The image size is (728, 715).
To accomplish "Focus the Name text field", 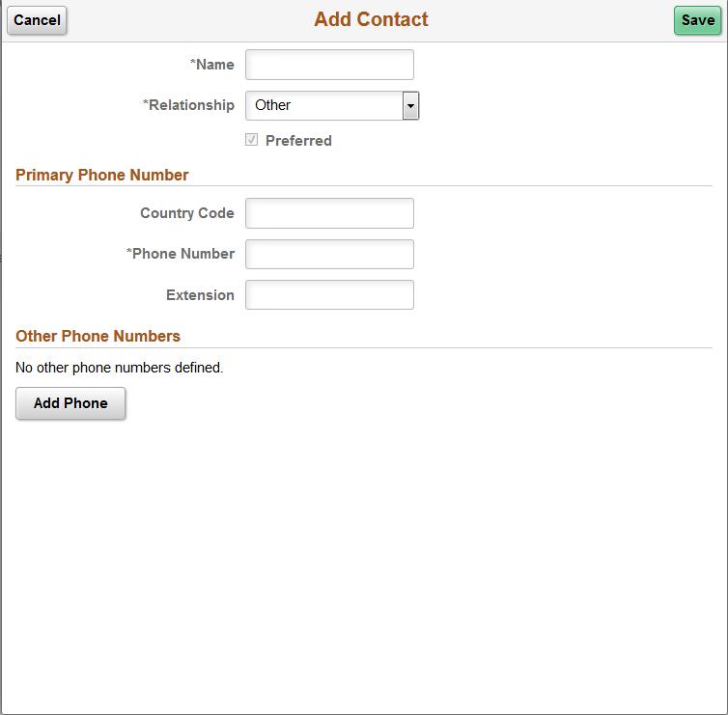I will [329, 65].
